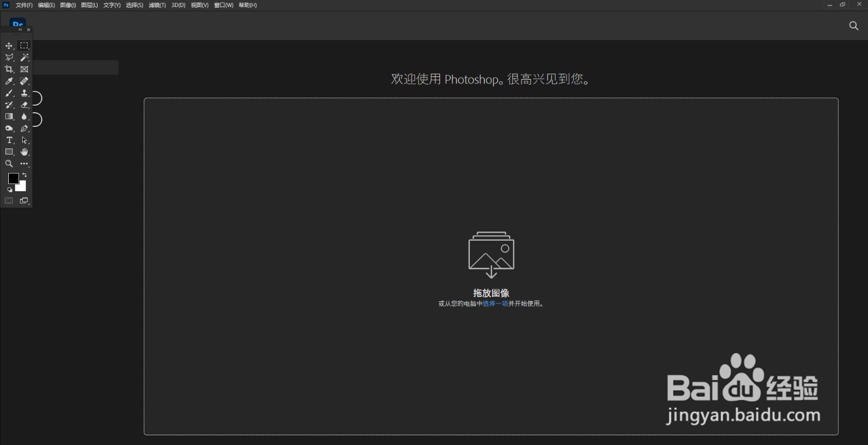Select the Rectangular Marquee tool
Image resolution: width=868 pixels, height=445 pixels.
point(24,46)
